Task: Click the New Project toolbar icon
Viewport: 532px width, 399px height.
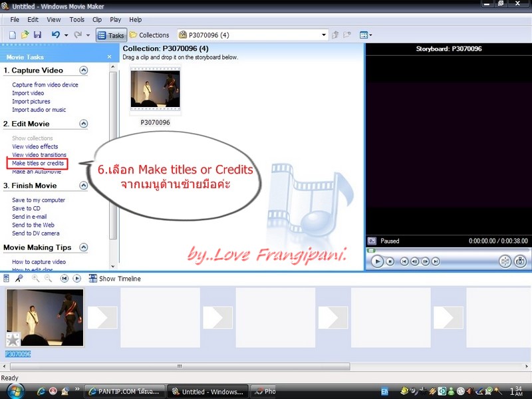Action: [13, 35]
